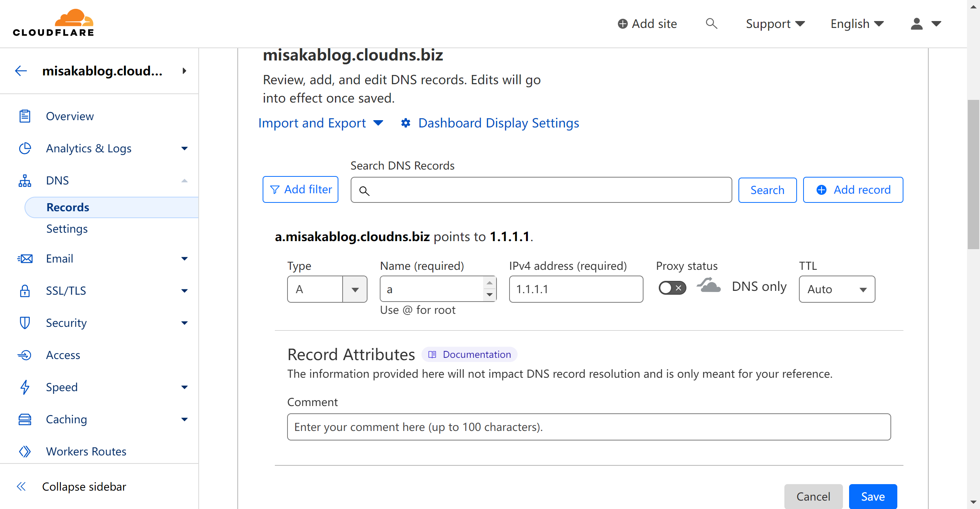Toggle the Proxy status switch

672,287
